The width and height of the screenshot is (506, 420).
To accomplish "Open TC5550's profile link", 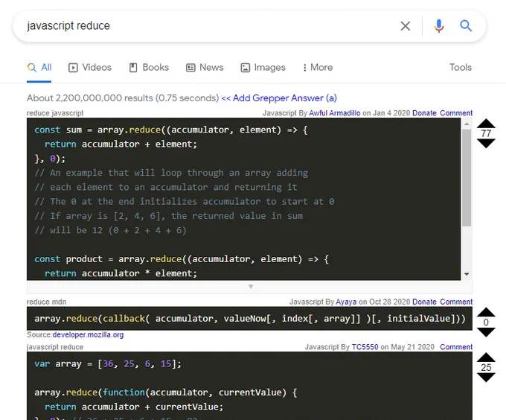I will tap(365, 347).
